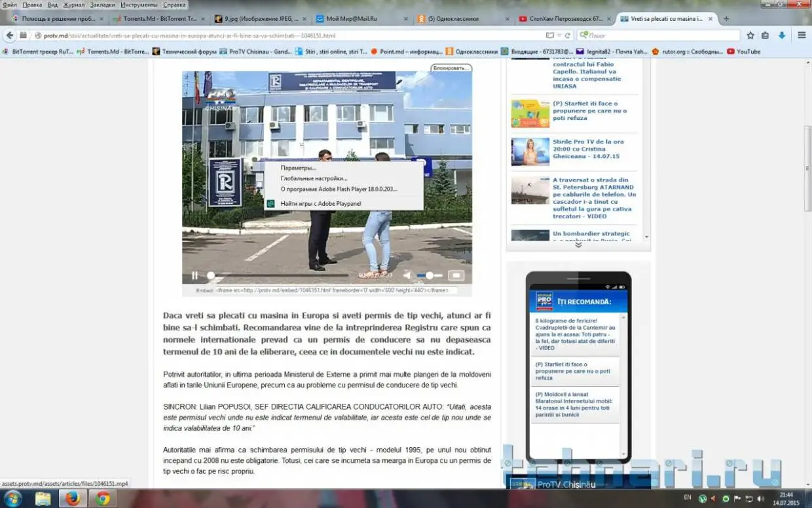The image size is (812, 508).
Task: Adjust the video volume slider
Action: (430, 275)
